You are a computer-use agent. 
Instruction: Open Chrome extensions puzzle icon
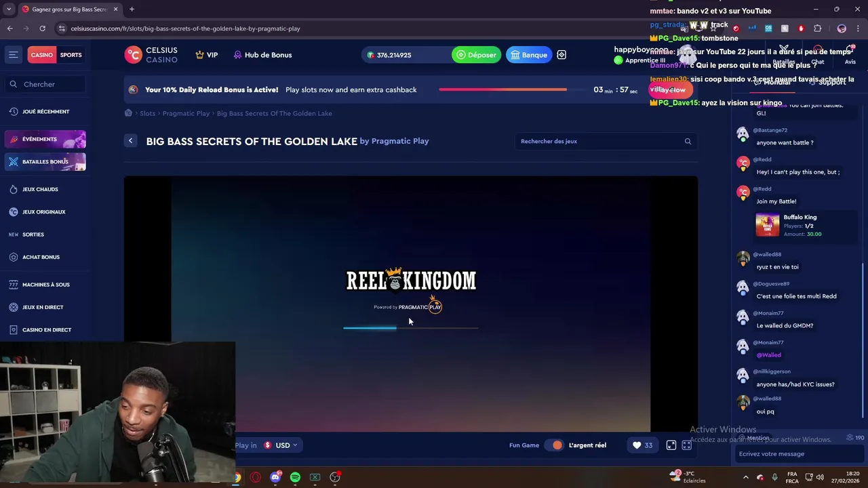(x=817, y=28)
